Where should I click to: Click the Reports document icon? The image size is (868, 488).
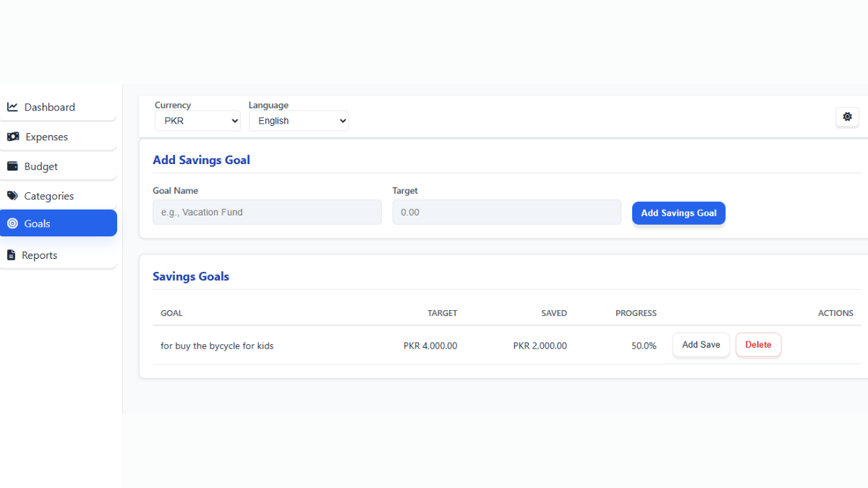12,254
